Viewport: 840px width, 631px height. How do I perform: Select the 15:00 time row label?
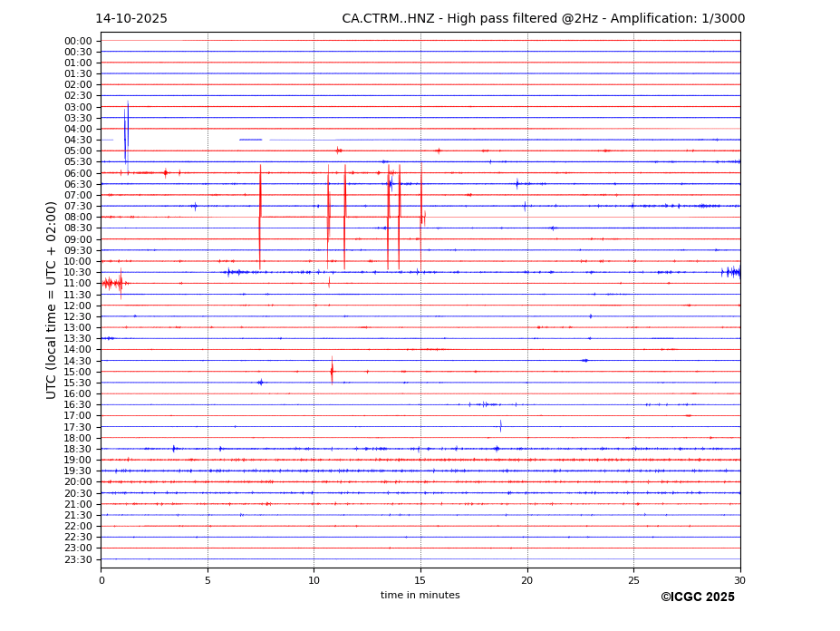coord(77,372)
